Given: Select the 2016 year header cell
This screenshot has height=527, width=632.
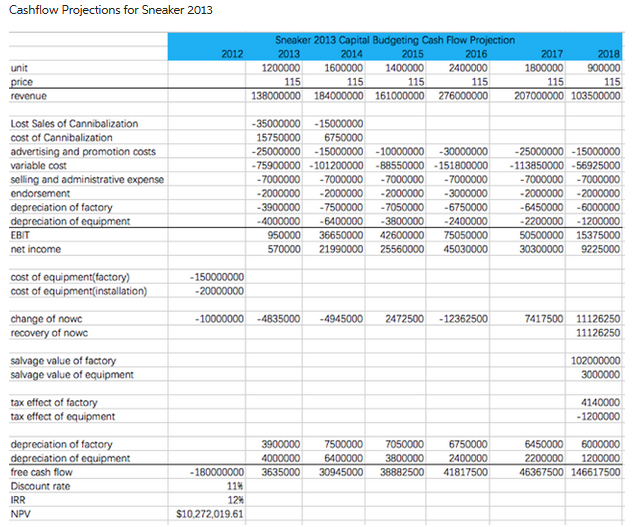Looking at the screenshot, I should (476, 54).
